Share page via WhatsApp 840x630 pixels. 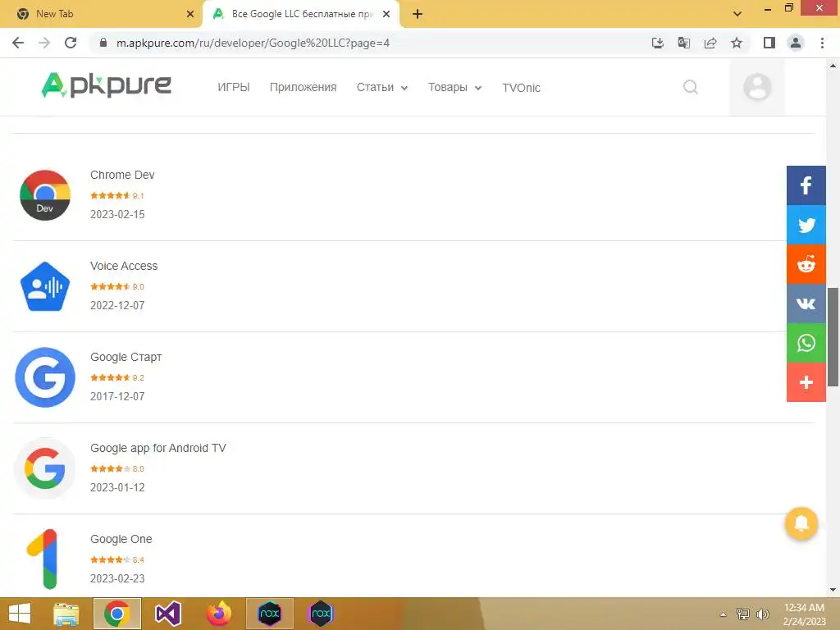coord(806,343)
